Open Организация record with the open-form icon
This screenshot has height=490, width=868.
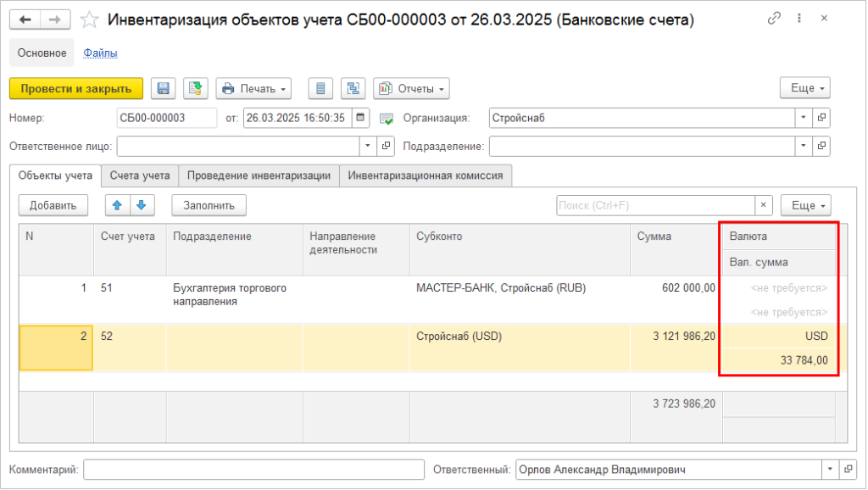tap(821, 118)
